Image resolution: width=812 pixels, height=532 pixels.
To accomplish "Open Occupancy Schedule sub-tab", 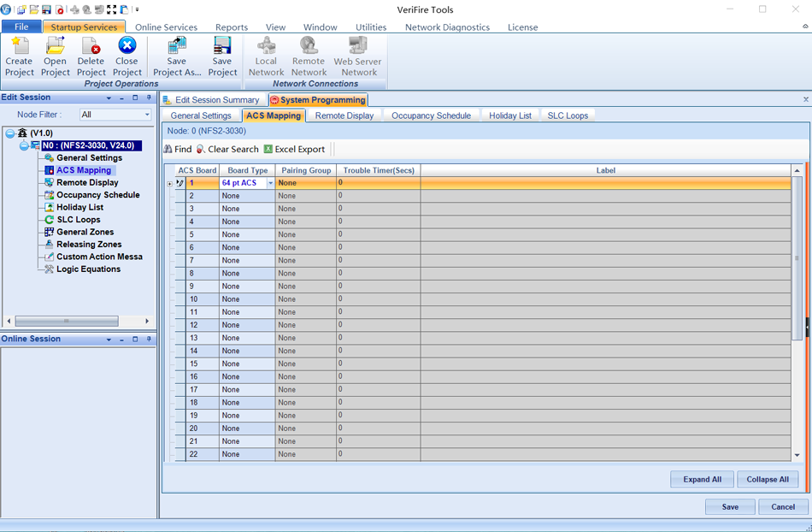I will pos(431,115).
